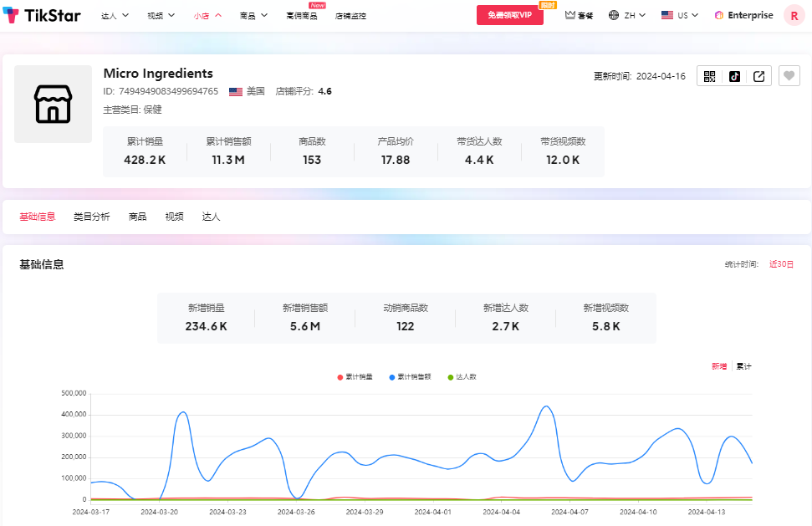Click the 新增销售额 5.6M value
The height and width of the screenshot is (526, 812).
click(305, 326)
